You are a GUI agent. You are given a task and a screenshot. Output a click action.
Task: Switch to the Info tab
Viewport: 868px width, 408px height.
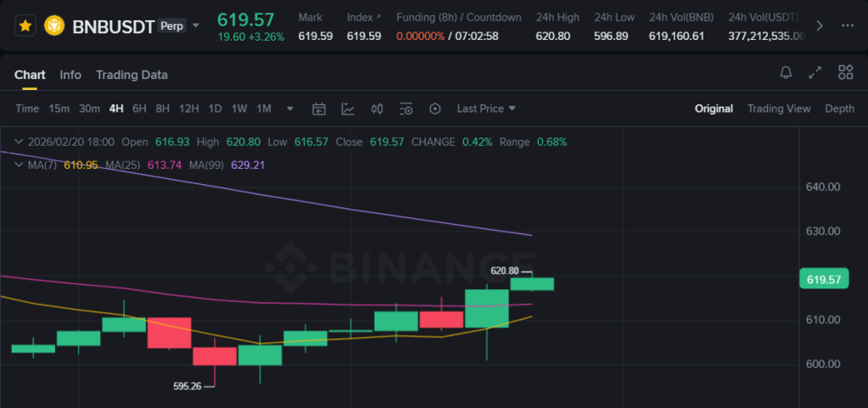(70, 75)
